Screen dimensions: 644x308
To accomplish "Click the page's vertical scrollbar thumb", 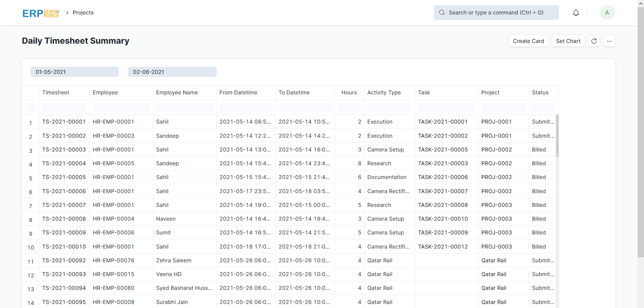I will click(641, 132).
